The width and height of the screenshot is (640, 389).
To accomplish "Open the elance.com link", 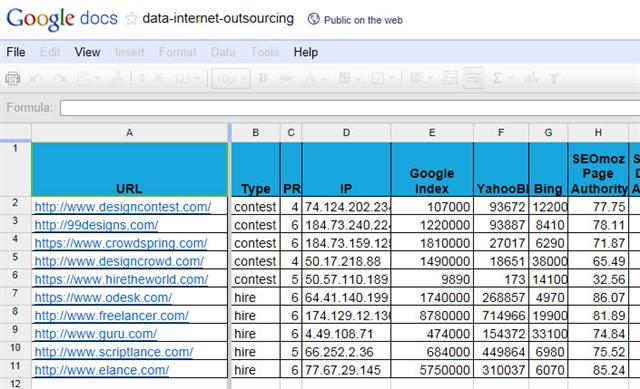I will pyautogui.click(x=102, y=370).
